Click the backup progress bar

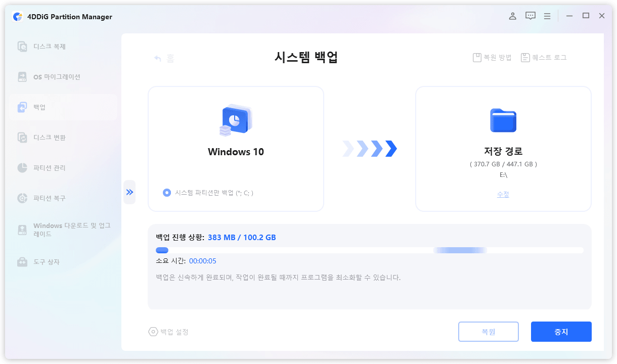369,250
